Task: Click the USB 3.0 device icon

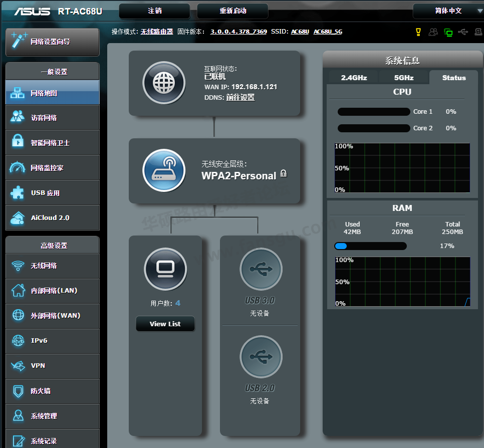Action: point(261,269)
